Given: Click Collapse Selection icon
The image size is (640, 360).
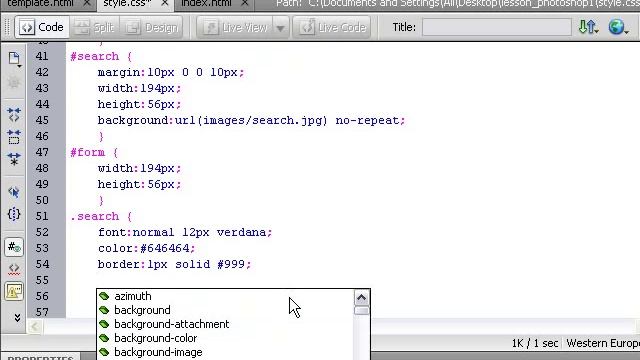Looking at the screenshot, I should [x=14, y=137].
